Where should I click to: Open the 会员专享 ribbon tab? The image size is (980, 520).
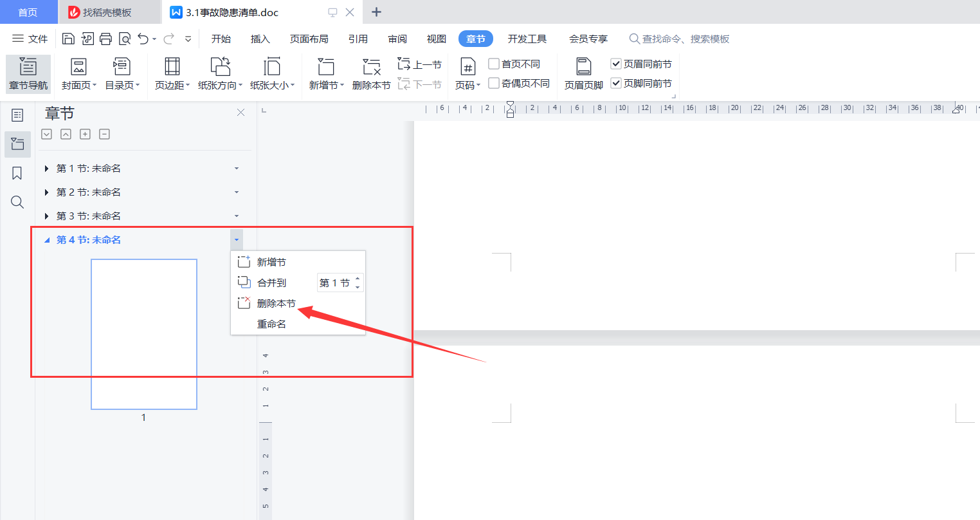(x=588, y=39)
